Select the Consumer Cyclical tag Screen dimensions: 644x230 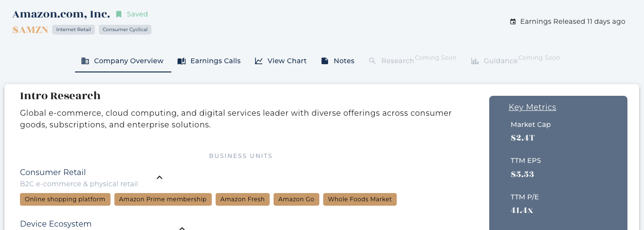[x=125, y=30]
